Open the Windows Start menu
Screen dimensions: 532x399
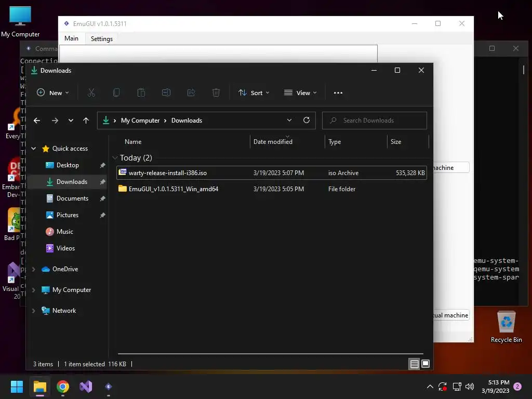pos(17,387)
